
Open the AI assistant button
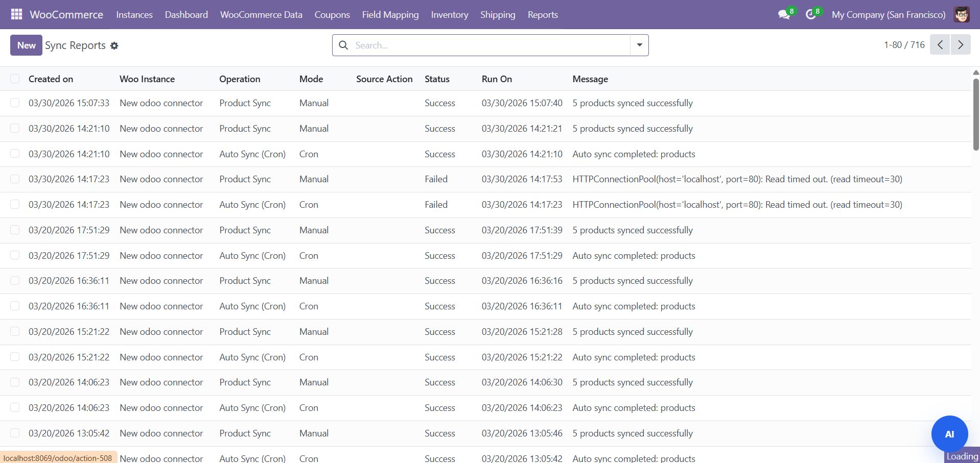(x=949, y=434)
